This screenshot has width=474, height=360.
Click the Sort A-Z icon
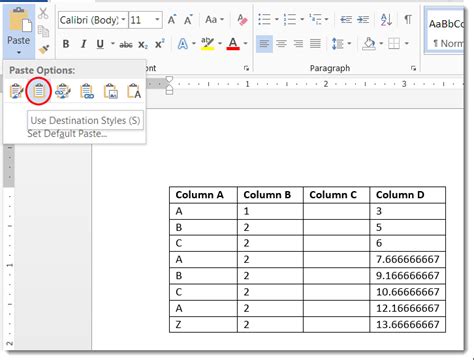pos(386,20)
